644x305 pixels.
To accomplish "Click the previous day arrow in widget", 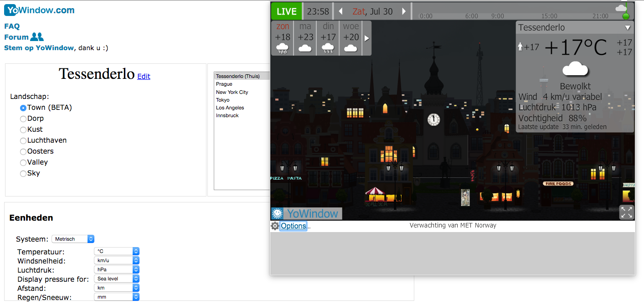I will pos(340,11).
